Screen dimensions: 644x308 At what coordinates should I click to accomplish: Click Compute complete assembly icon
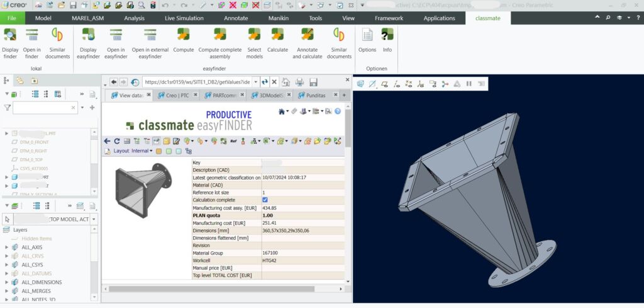tap(219, 34)
